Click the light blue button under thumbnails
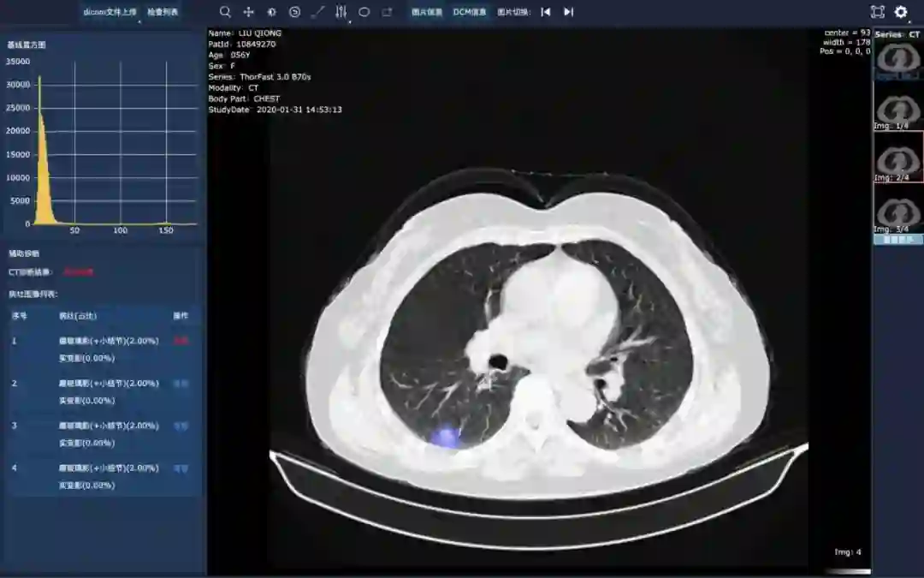 coord(898,240)
